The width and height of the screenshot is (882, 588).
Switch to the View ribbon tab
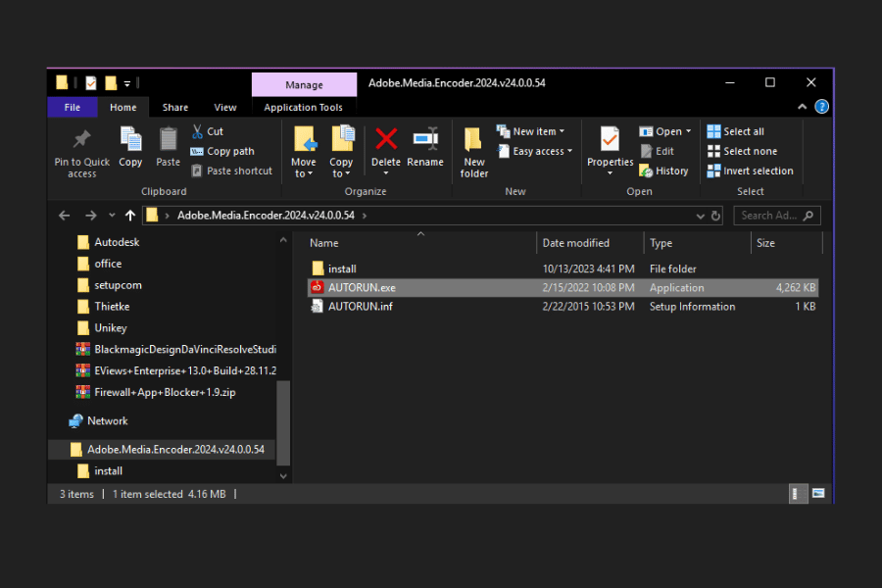(225, 107)
